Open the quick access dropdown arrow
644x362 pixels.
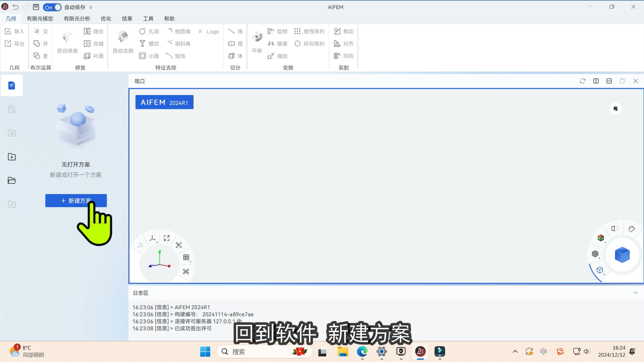91,8
